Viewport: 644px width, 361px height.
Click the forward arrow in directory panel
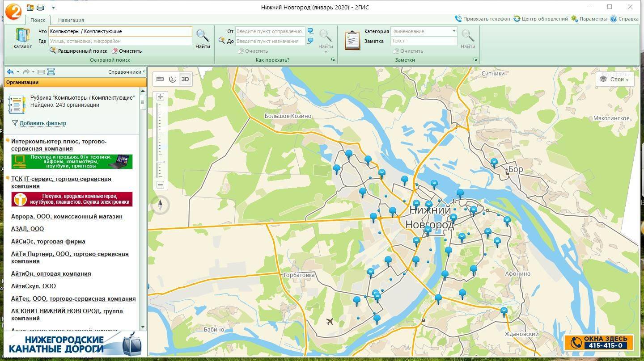tap(26, 72)
